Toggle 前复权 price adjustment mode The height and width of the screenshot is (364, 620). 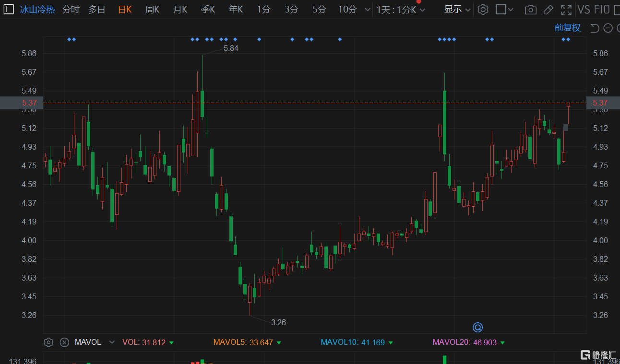pos(568,28)
